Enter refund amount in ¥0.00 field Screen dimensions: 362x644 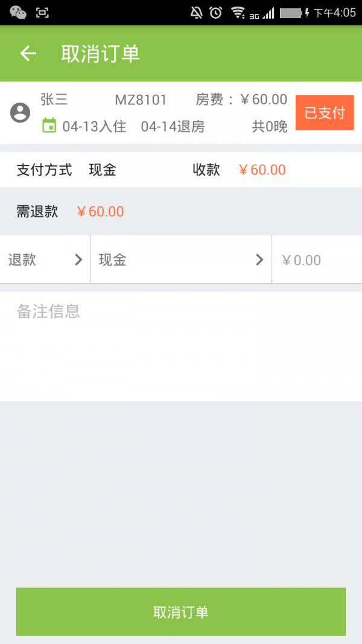coord(316,260)
